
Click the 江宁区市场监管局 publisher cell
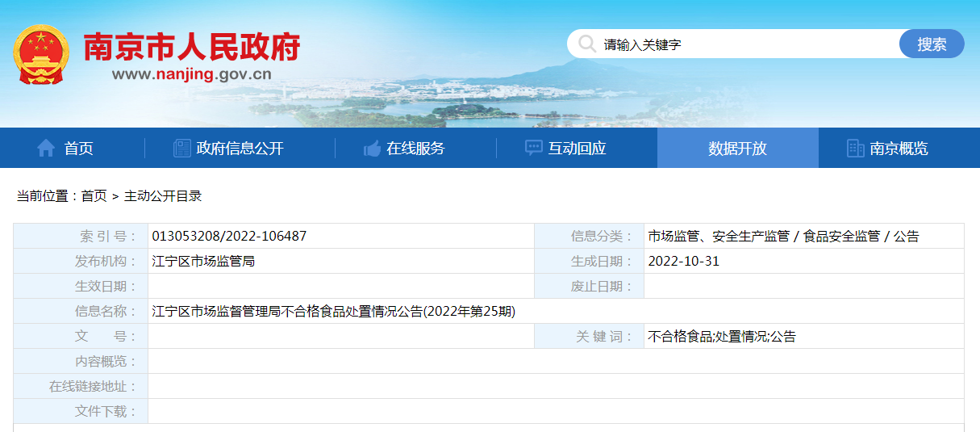(203, 262)
